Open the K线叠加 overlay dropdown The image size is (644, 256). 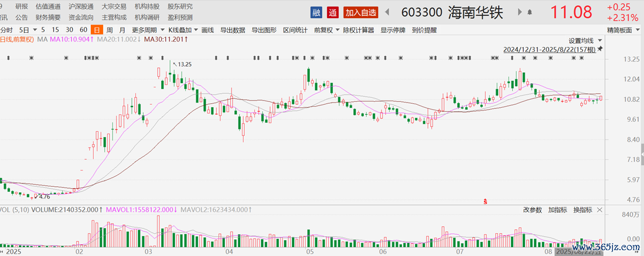coord(182,29)
